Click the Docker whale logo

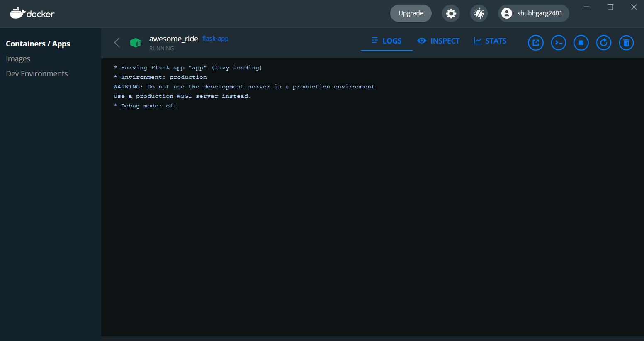pos(32,13)
